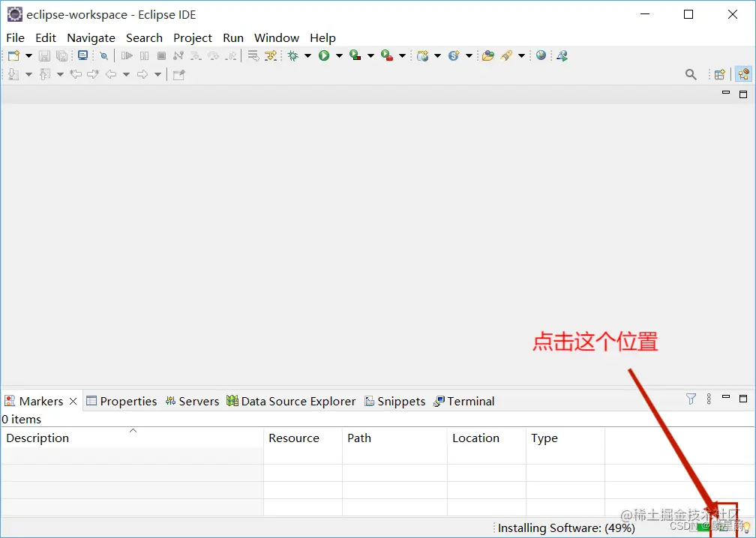Click the Step Into icon
Viewport: 756px width, 538px height.
coord(196,56)
